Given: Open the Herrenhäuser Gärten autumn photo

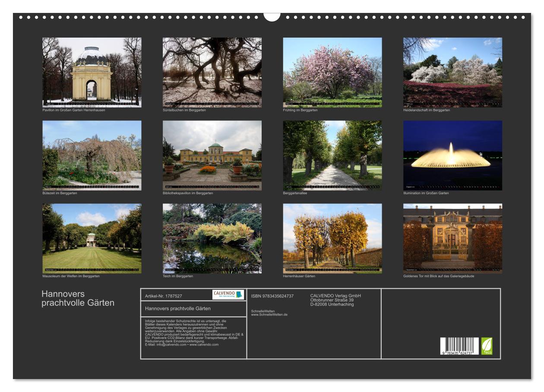Looking at the screenshot, I should [x=332, y=238].
